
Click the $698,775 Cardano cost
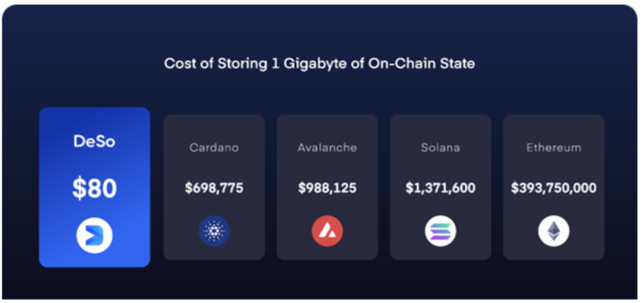click(214, 188)
